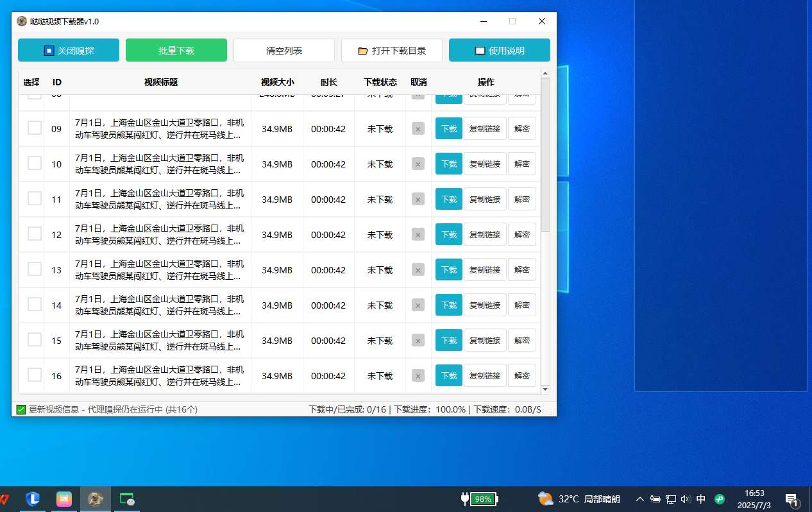This screenshot has width=812, height=512.
Task: Select the checkbox in row 11
Action: [35, 198]
